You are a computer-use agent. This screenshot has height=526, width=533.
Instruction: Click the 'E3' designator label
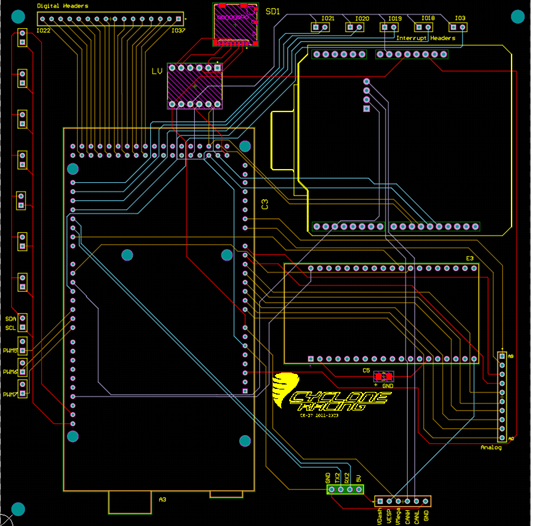click(x=469, y=259)
